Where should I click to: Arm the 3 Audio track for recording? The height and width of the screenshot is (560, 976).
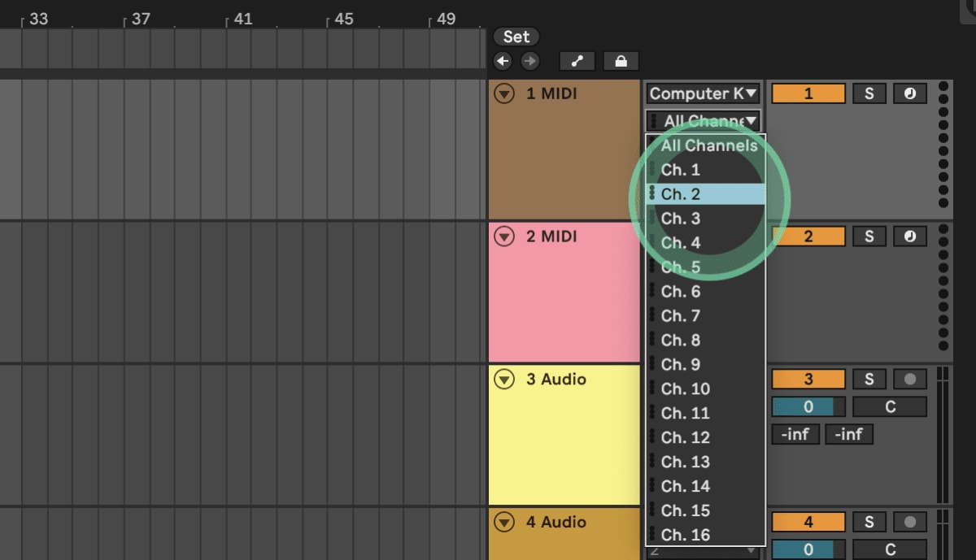click(909, 379)
